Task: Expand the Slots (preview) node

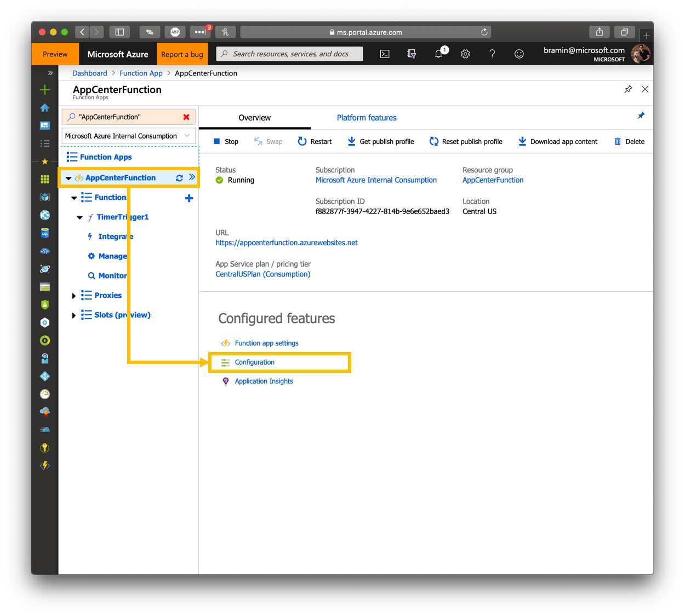Action: [x=74, y=315]
